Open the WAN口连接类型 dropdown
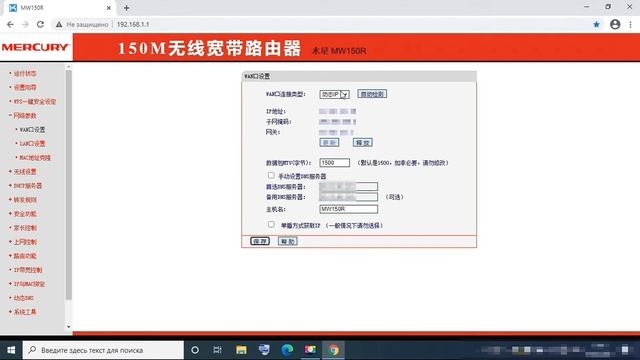This screenshot has height=360, width=640. (x=334, y=94)
